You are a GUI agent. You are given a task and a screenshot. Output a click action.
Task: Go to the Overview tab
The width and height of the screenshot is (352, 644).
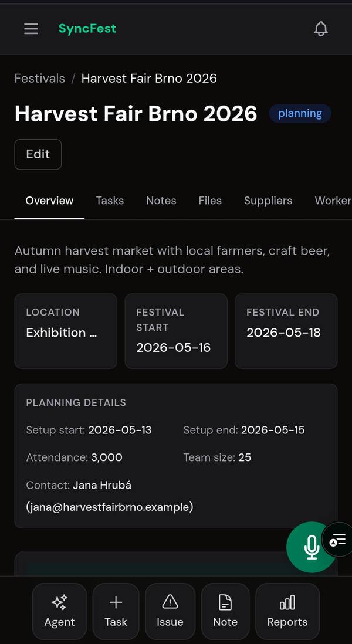pyautogui.click(x=49, y=201)
